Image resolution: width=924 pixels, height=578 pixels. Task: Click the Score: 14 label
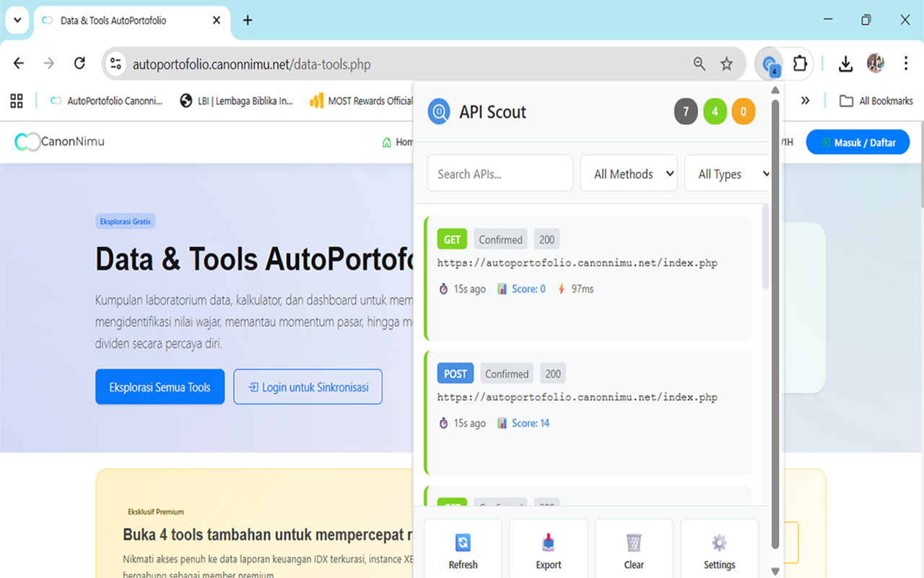pos(531,423)
